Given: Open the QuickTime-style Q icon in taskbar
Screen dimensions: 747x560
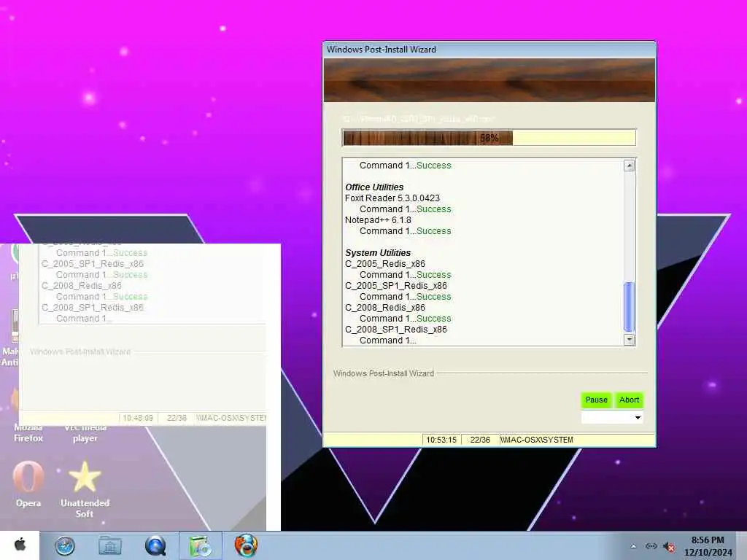Looking at the screenshot, I should 155,545.
